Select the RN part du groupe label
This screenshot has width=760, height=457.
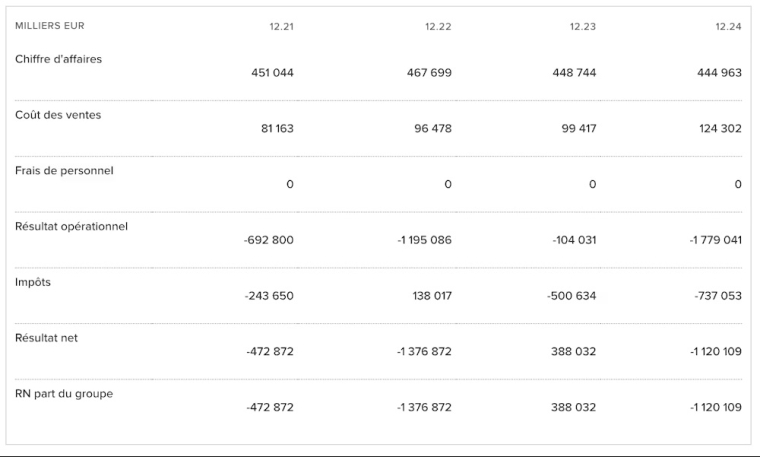(x=64, y=394)
